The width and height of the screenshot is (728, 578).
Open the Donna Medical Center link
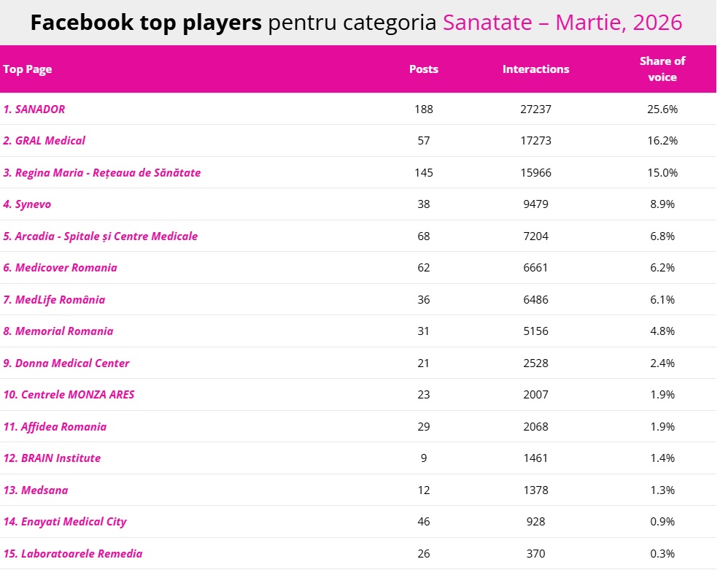click(x=71, y=363)
